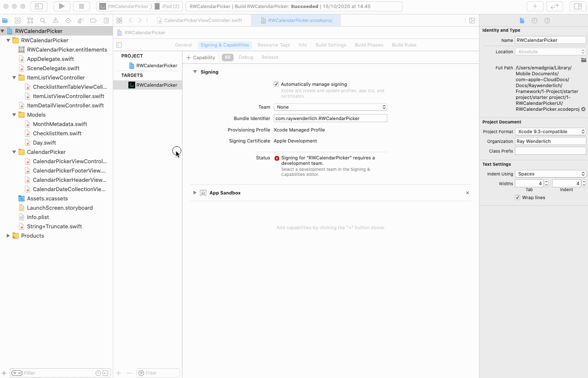588x378 pixels.
Task: Filter navigator by recent files clock
Action: (x=98, y=373)
